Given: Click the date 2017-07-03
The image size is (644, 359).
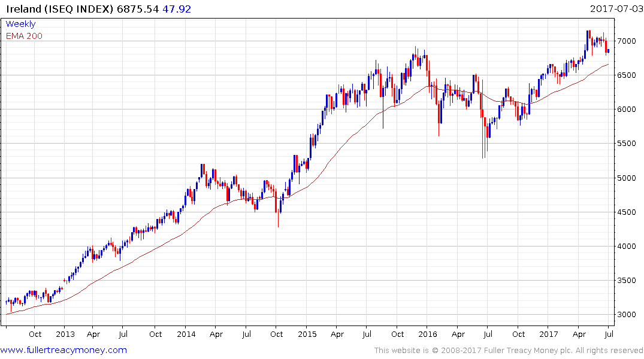Looking at the screenshot, I should click(616, 8).
